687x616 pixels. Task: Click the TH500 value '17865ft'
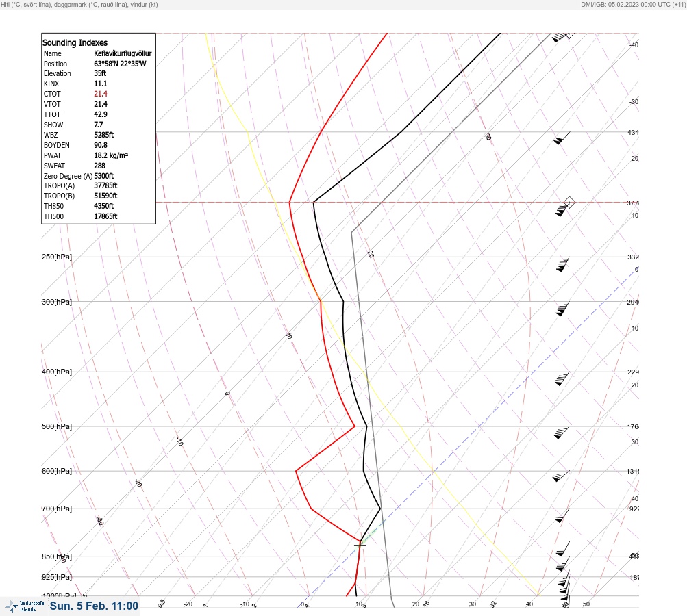click(x=105, y=216)
